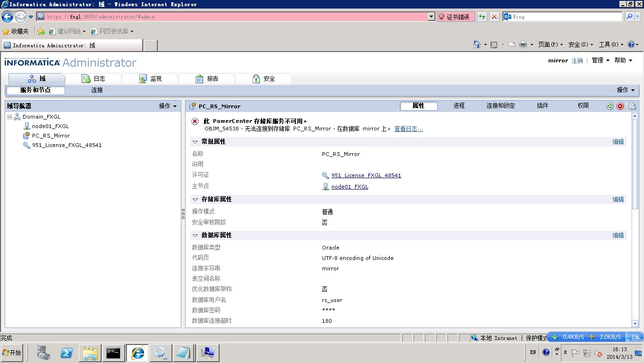Click the IE print icon

(523, 44)
